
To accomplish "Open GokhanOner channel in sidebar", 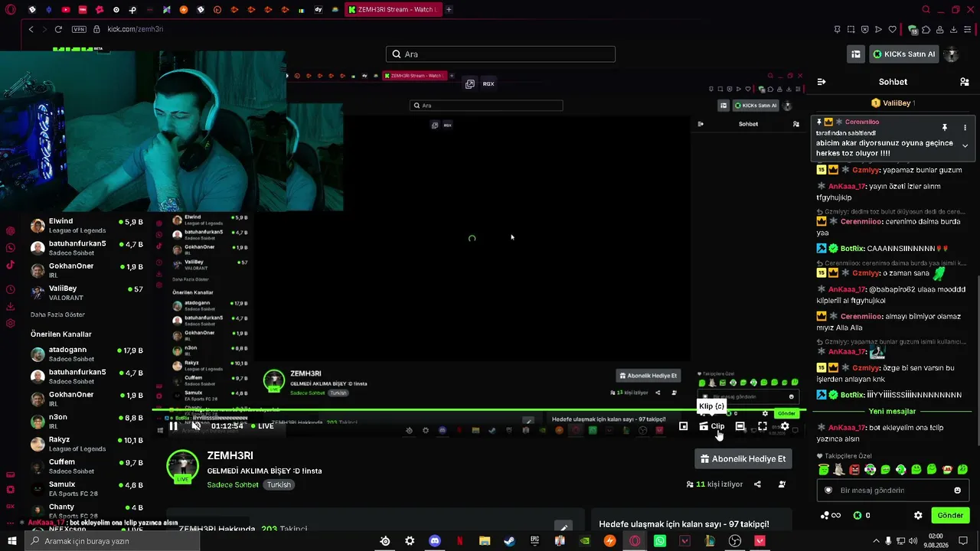I will click(87, 270).
